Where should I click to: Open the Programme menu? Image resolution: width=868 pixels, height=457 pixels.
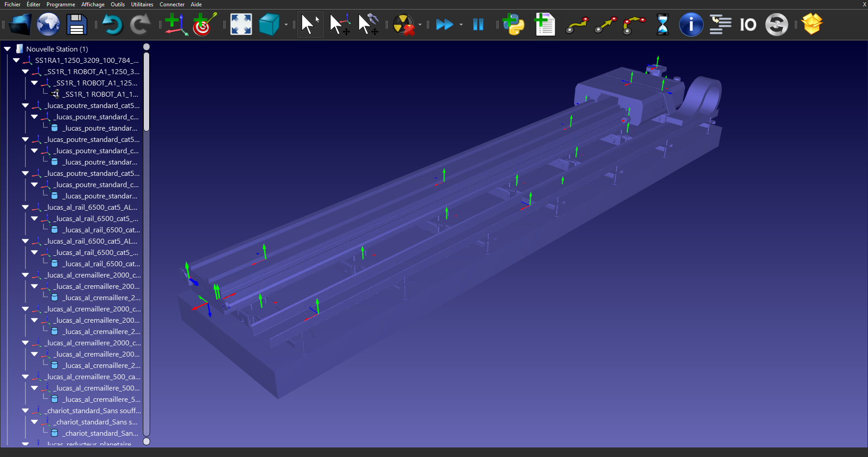[61, 5]
